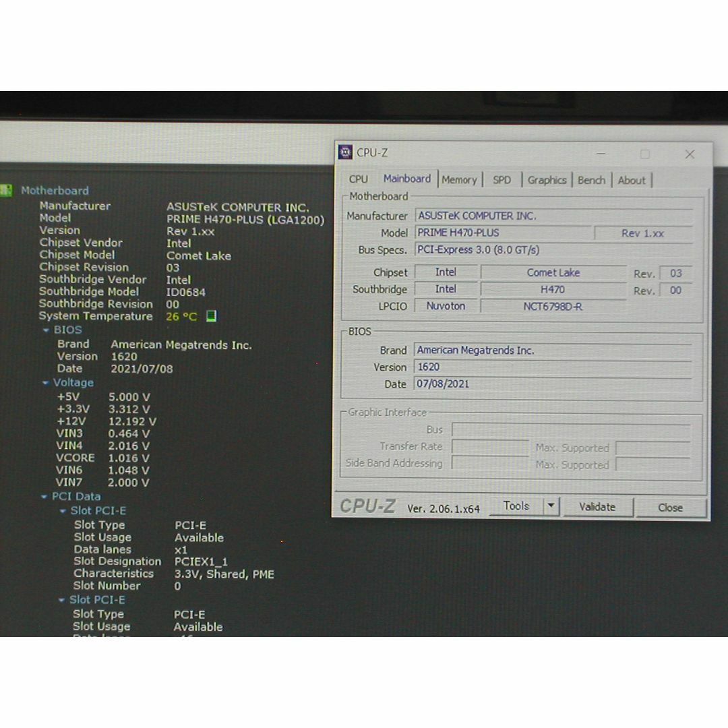This screenshot has width=728, height=728.
Task: Click the BIOS Date 07/08/2021 field
Action: click(x=553, y=384)
